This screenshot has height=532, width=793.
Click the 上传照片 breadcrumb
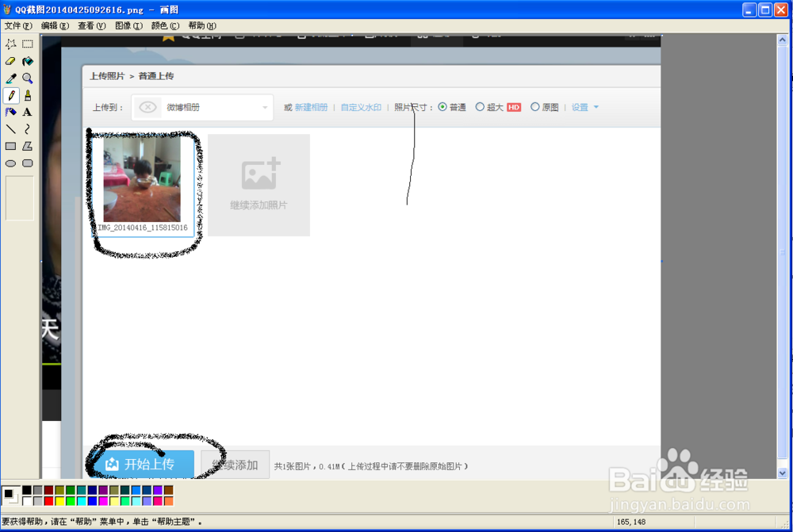pos(107,76)
